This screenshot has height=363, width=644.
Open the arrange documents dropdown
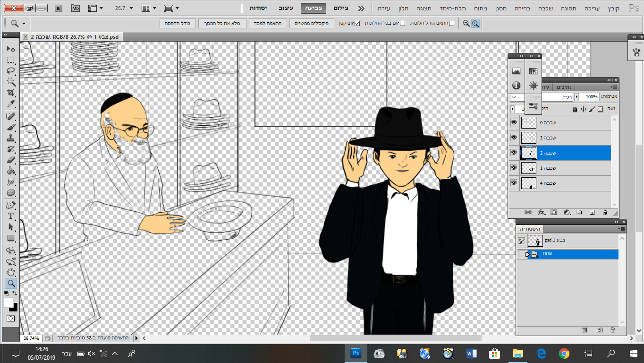[x=150, y=9]
